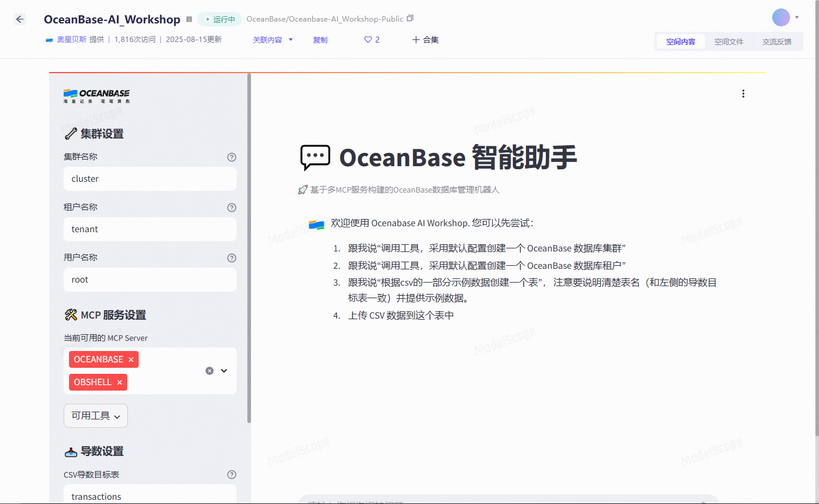Screen dimensions: 819x504
Task: Copy the Oceanbase-AI_Workshop-Public repo path icon
Action: (410, 18)
